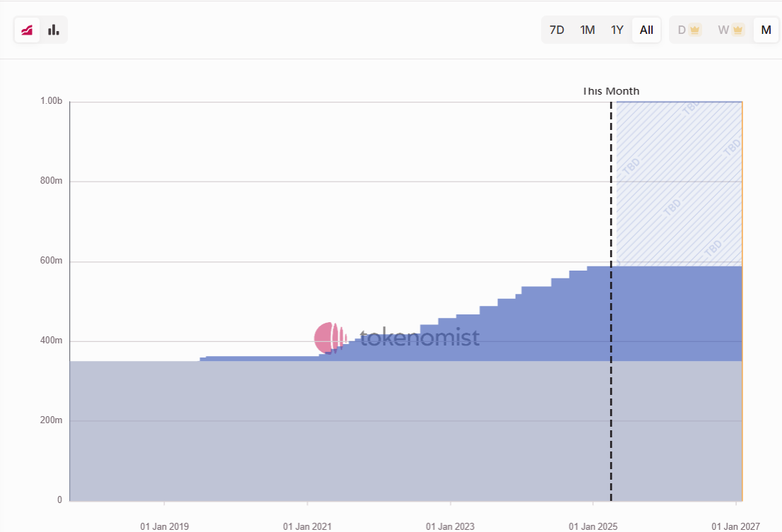This screenshot has width=782, height=532.
Task: Select the 7D time range
Action: (557, 30)
